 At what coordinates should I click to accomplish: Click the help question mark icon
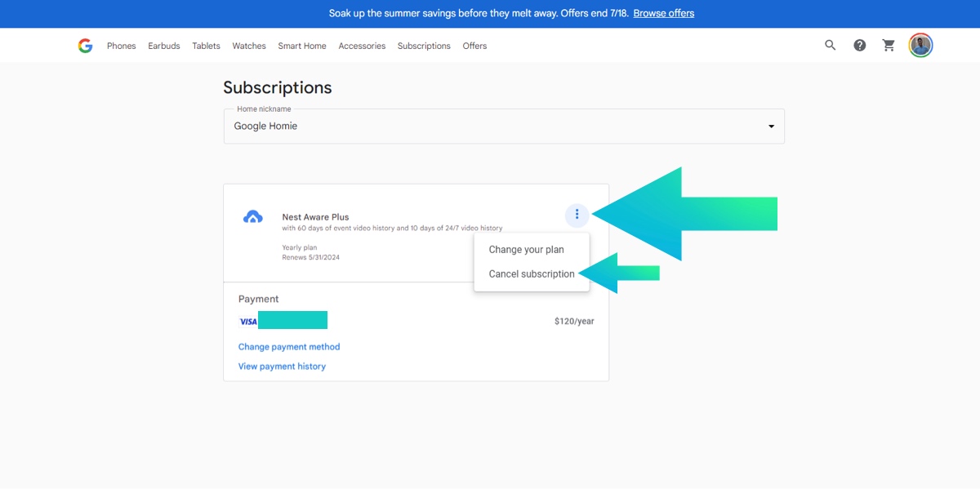[x=860, y=46]
